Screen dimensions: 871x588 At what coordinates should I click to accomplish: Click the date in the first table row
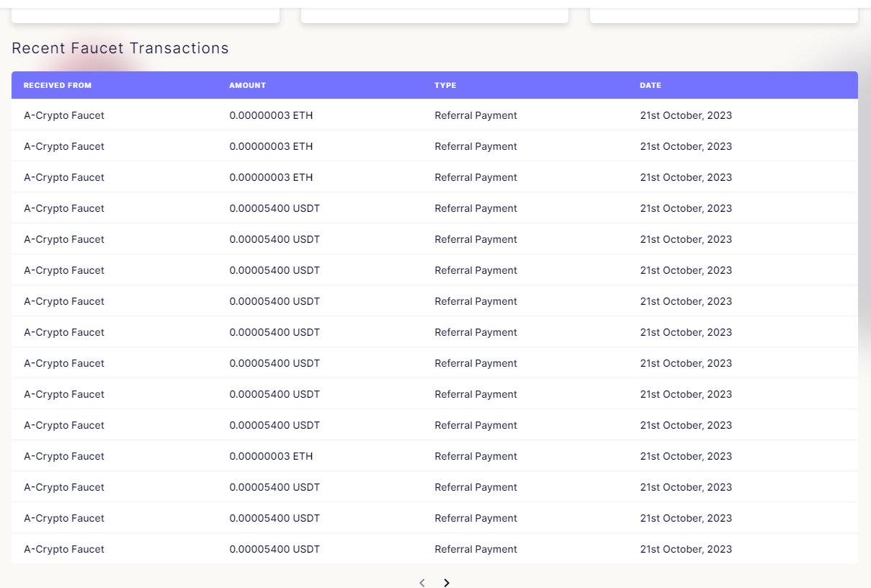click(x=686, y=115)
